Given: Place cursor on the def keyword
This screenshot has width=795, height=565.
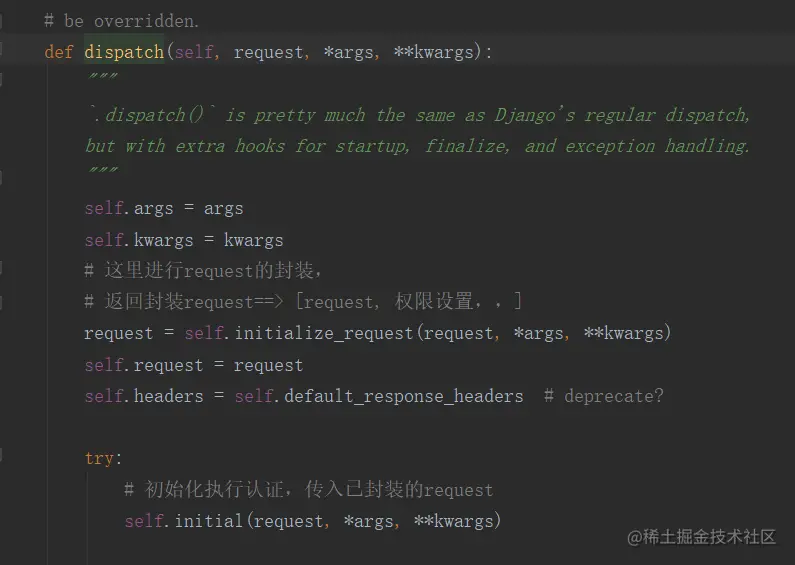Looking at the screenshot, I should coord(59,52).
